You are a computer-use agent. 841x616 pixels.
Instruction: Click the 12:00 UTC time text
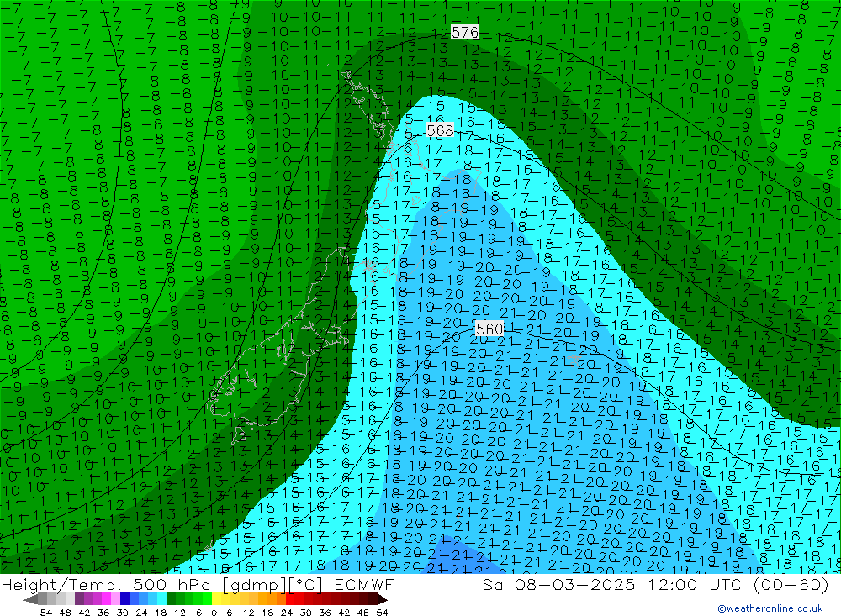(x=694, y=584)
